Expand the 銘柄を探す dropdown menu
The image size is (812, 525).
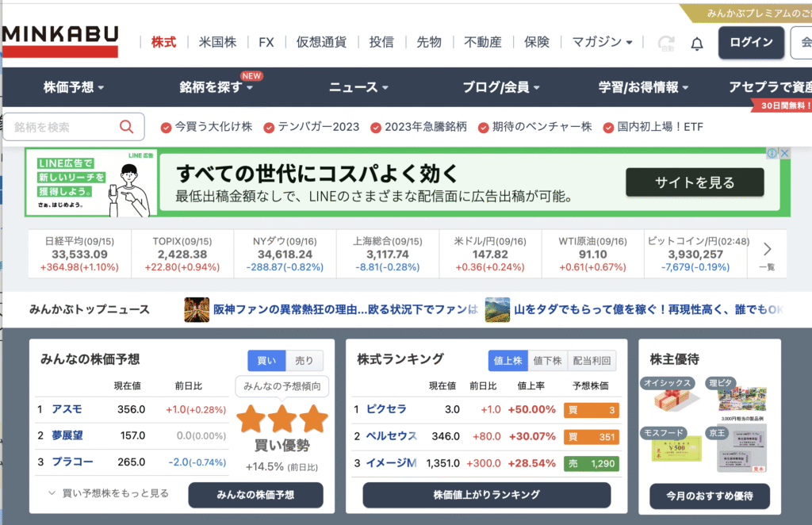tap(216, 87)
